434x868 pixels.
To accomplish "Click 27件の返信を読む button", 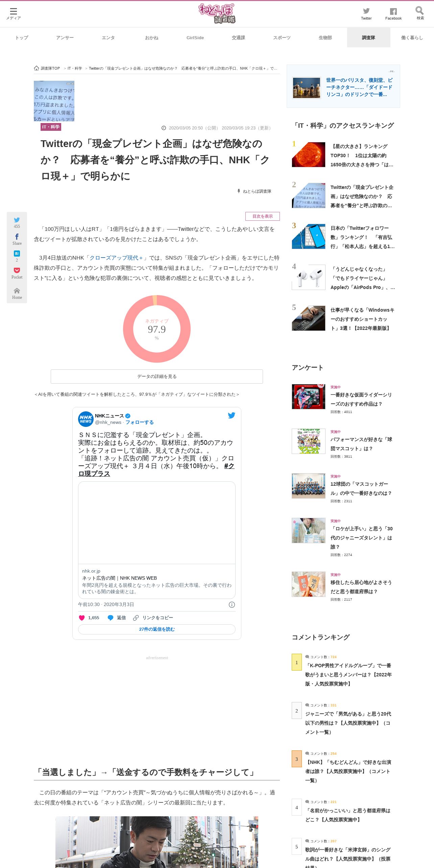I will [157, 629].
